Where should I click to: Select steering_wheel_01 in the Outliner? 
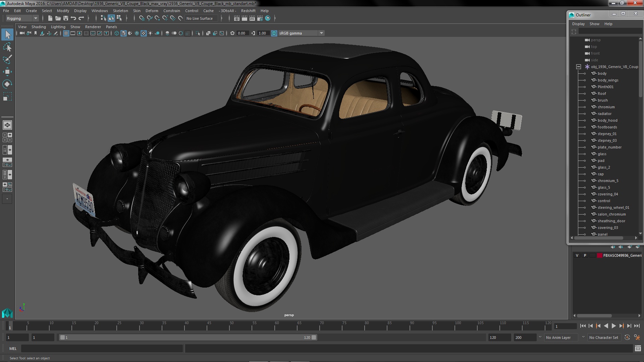[x=613, y=207]
